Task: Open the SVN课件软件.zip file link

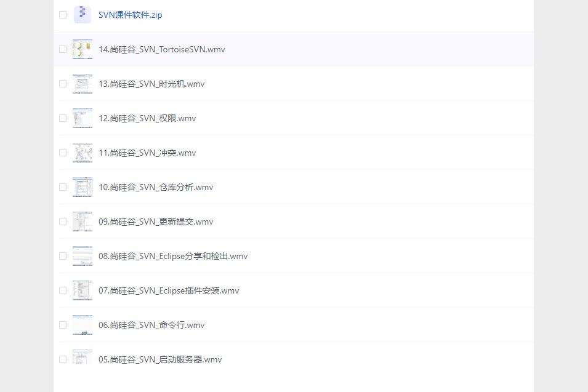Action: pos(130,15)
